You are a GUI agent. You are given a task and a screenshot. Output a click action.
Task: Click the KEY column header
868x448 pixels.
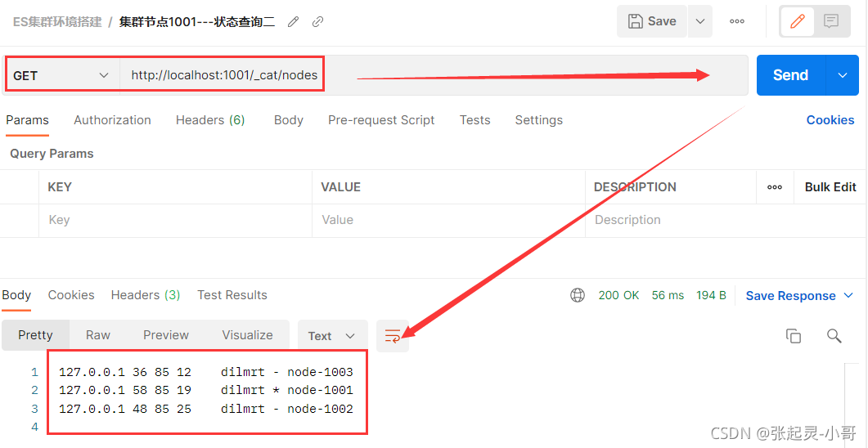click(x=60, y=187)
